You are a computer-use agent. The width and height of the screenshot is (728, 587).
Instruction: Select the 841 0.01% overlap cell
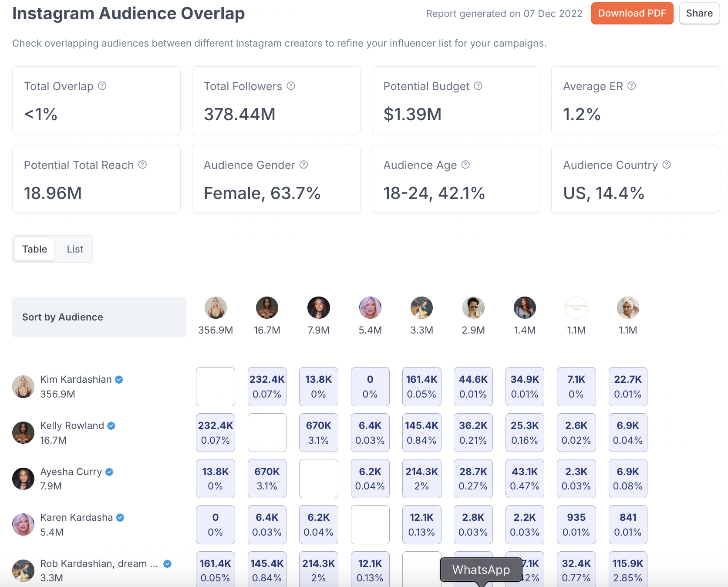pos(628,525)
